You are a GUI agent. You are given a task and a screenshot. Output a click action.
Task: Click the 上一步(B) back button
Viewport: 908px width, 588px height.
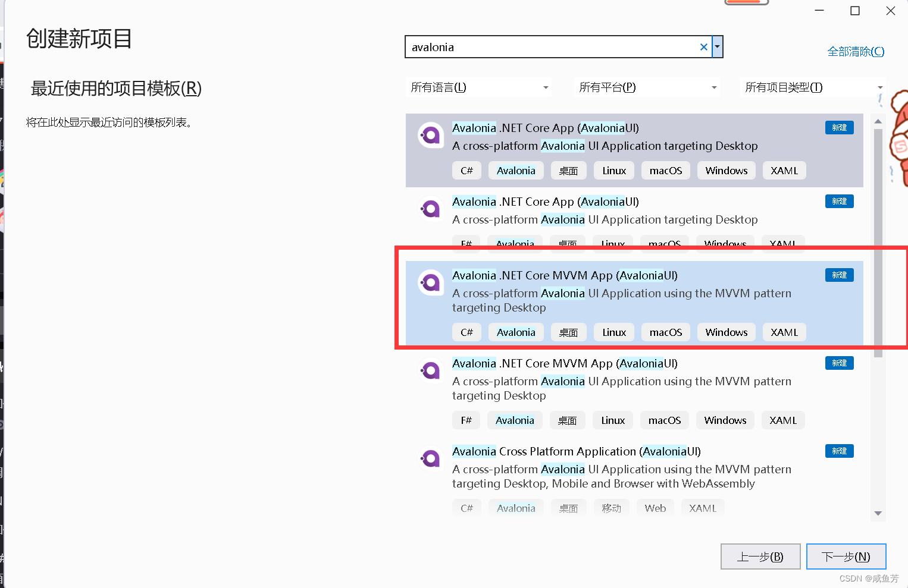tap(760, 556)
